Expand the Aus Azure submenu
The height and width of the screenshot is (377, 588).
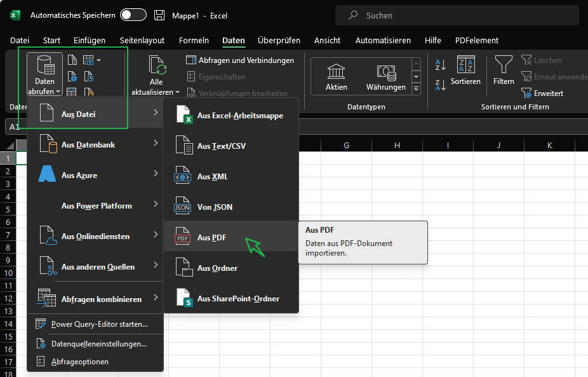pyautogui.click(x=96, y=175)
